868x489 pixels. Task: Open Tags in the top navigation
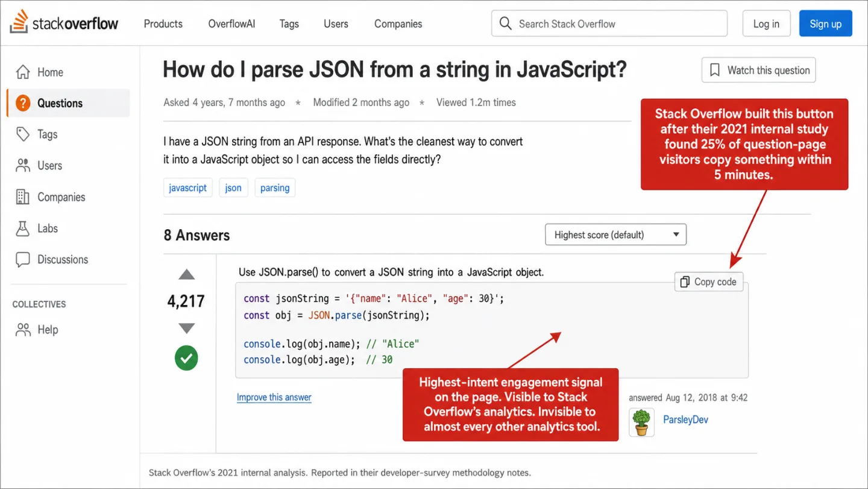[289, 24]
